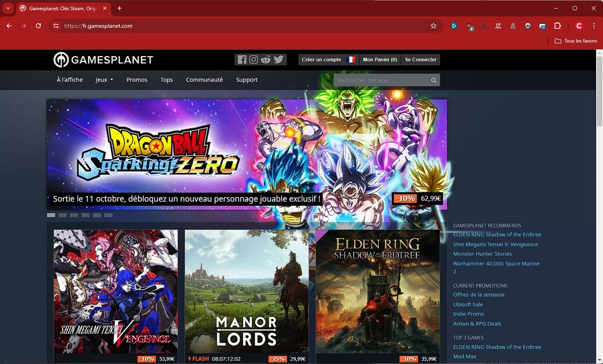Click the Gamesplanet logo
The image size is (603, 364).
103,59
